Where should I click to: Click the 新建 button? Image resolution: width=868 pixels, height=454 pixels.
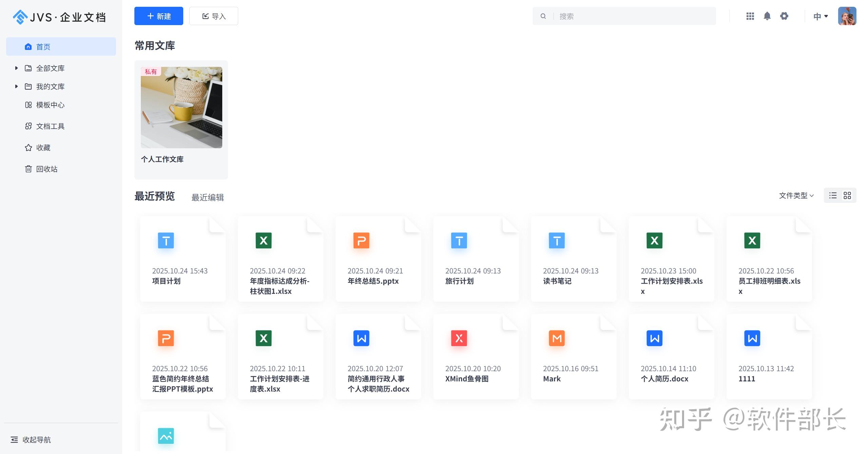point(158,16)
